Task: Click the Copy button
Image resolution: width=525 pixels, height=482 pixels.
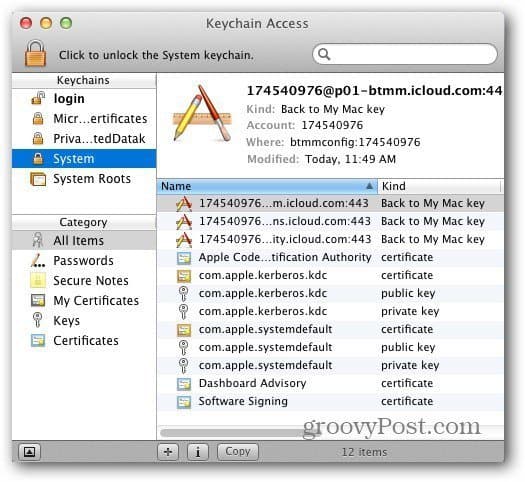Action: point(238,452)
